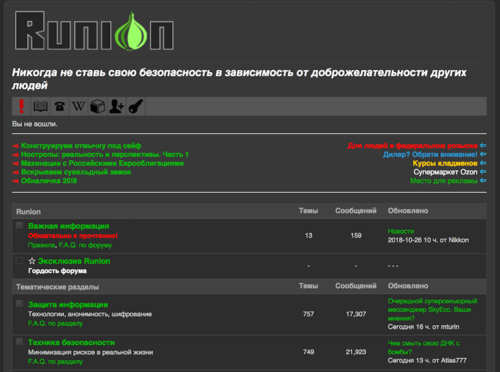Open the Обналичка 2018 link
The width and height of the screenshot is (500, 372).
tap(49, 181)
